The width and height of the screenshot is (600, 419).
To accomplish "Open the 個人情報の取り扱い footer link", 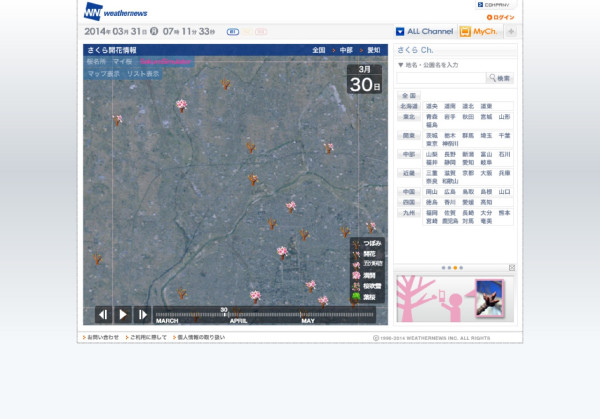I will pos(199,337).
